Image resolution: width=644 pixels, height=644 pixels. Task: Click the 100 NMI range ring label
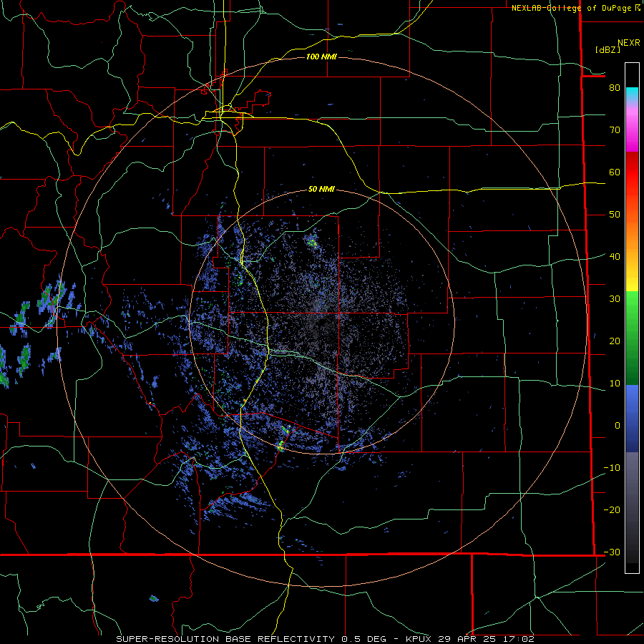321,57
